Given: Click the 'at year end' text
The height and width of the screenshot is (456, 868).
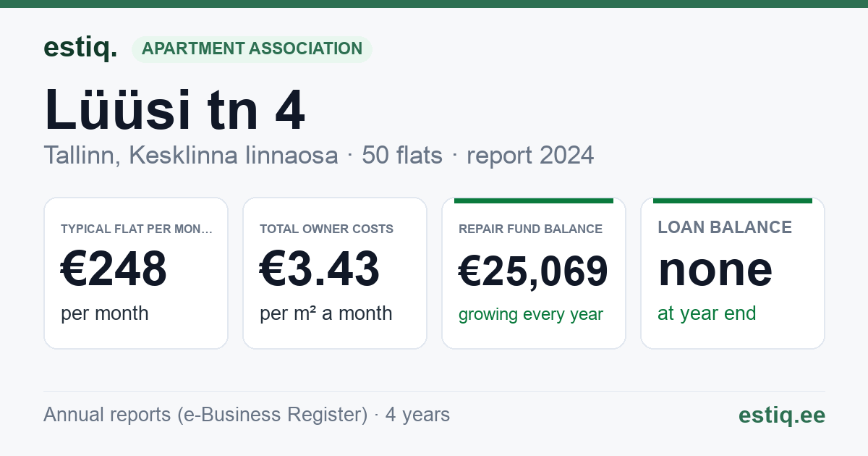Looking at the screenshot, I should point(707,313).
